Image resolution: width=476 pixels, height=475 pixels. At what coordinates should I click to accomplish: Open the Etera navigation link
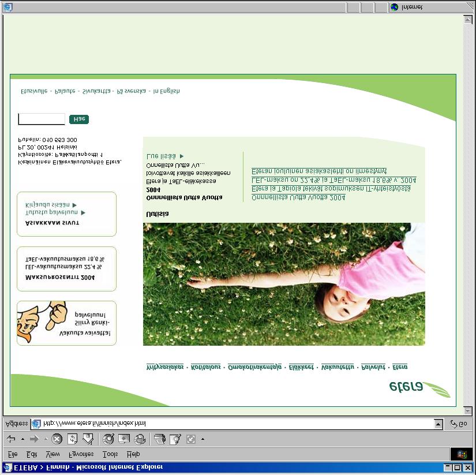[400, 366]
